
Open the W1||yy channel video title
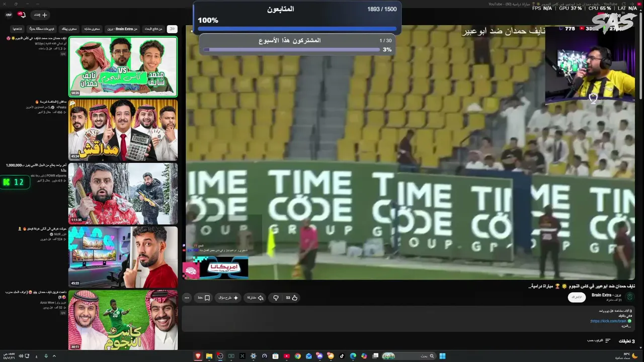click(x=36, y=38)
